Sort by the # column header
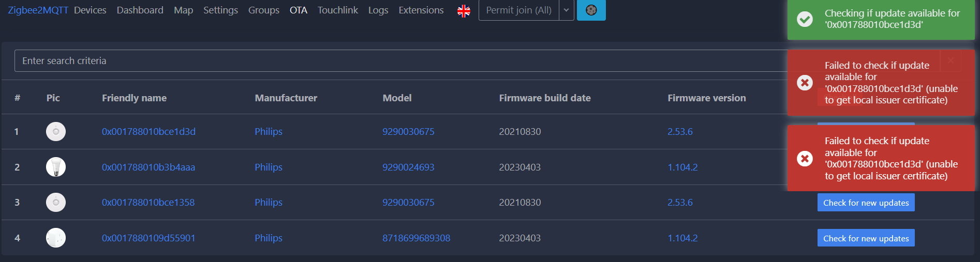 (17, 98)
